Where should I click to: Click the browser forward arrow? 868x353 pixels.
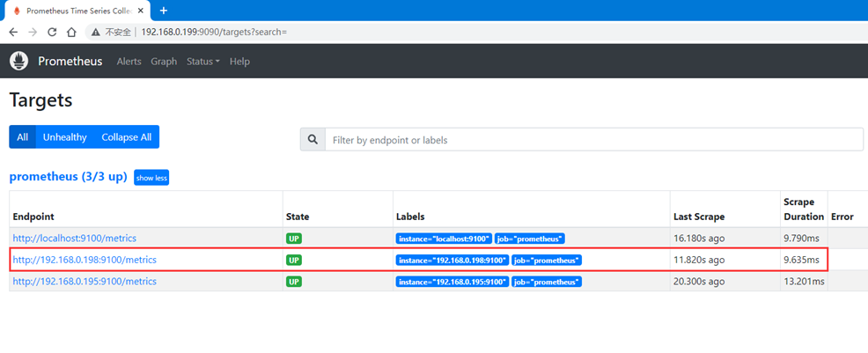(x=33, y=32)
